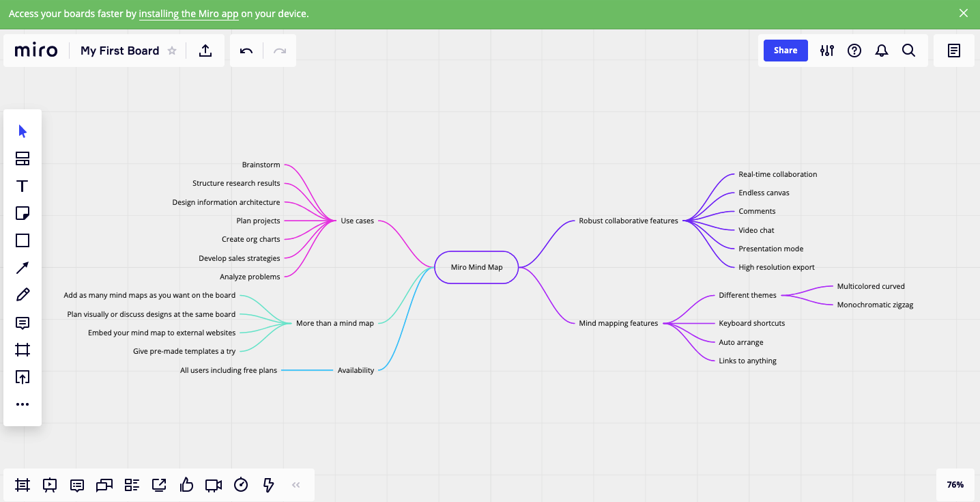
Task: Click the Monochromatic zigzag node
Action: click(x=875, y=305)
